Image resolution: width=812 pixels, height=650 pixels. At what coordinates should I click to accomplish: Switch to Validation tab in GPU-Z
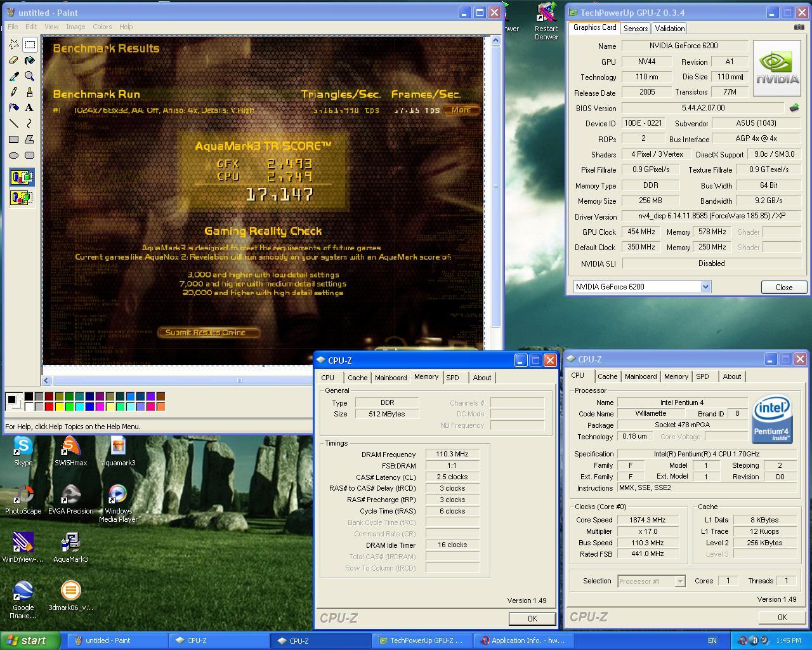(669, 29)
